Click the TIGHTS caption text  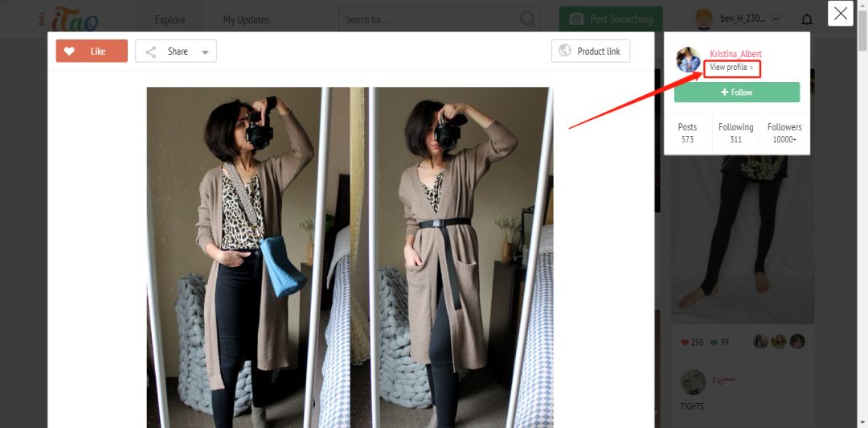pos(692,406)
